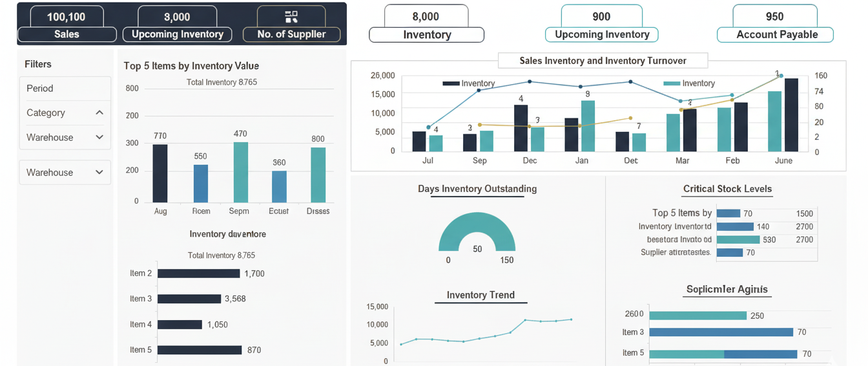Select the Critical Stock Levels heading
Image resolution: width=868 pixels, height=366 pixels.
(x=727, y=189)
